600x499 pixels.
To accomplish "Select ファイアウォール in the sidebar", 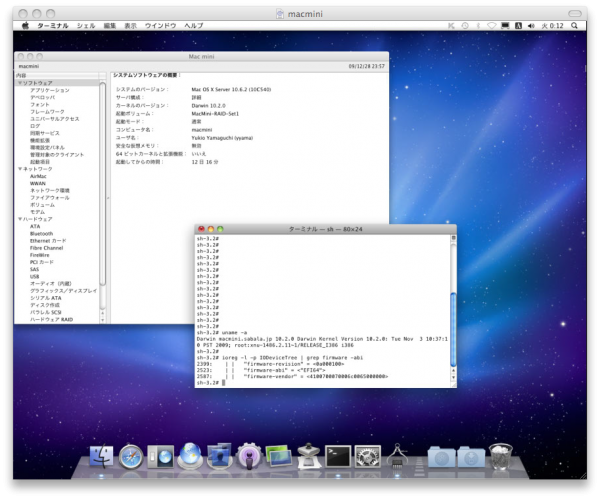I will tap(50, 197).
